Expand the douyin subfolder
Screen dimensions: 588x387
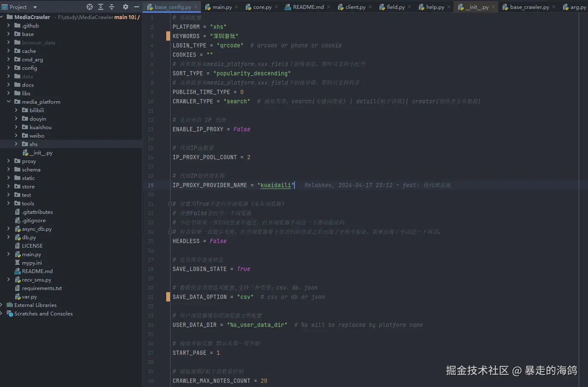coord(16,119)
